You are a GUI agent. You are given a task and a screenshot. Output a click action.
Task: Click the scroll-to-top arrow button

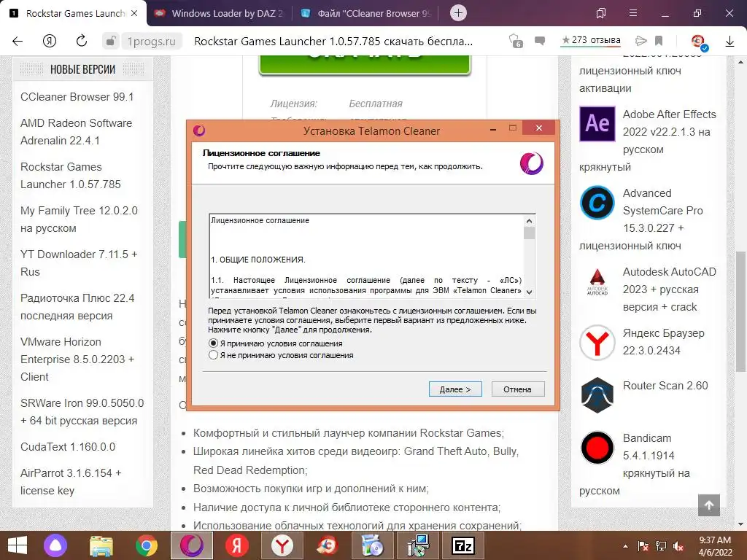708,505
